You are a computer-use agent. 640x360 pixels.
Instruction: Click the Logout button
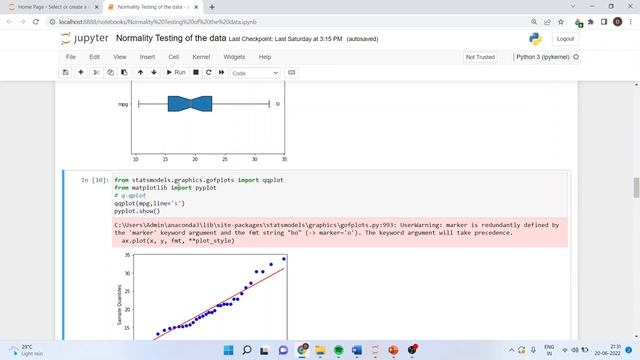pyautogui.click(x=565, y=39)
